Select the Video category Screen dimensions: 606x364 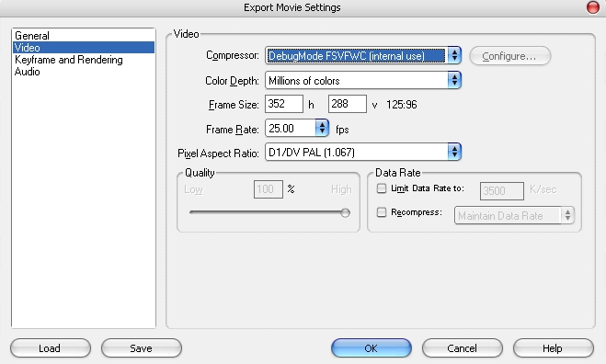[x=84, y=48]
